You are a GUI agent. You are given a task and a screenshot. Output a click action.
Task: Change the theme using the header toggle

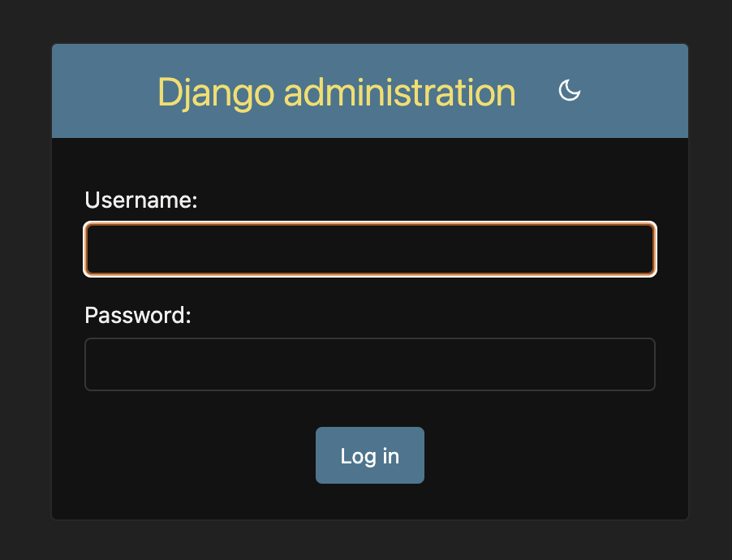point(570,91)
